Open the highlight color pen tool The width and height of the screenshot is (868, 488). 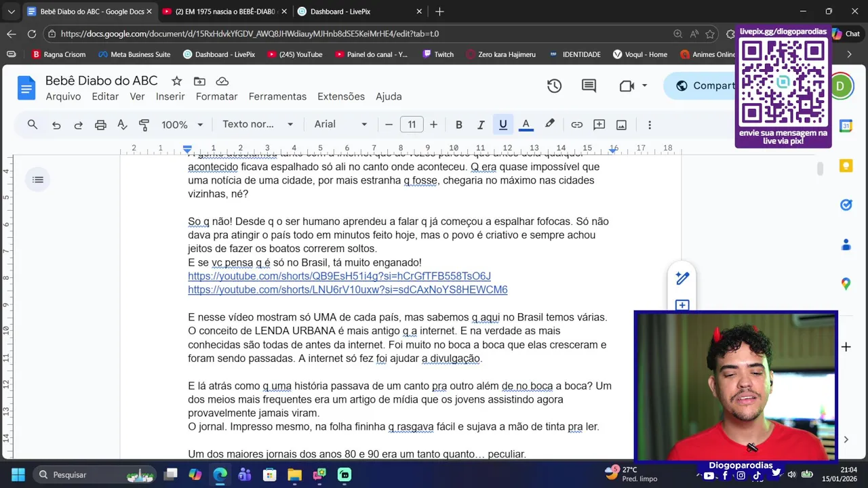[549, 124]
